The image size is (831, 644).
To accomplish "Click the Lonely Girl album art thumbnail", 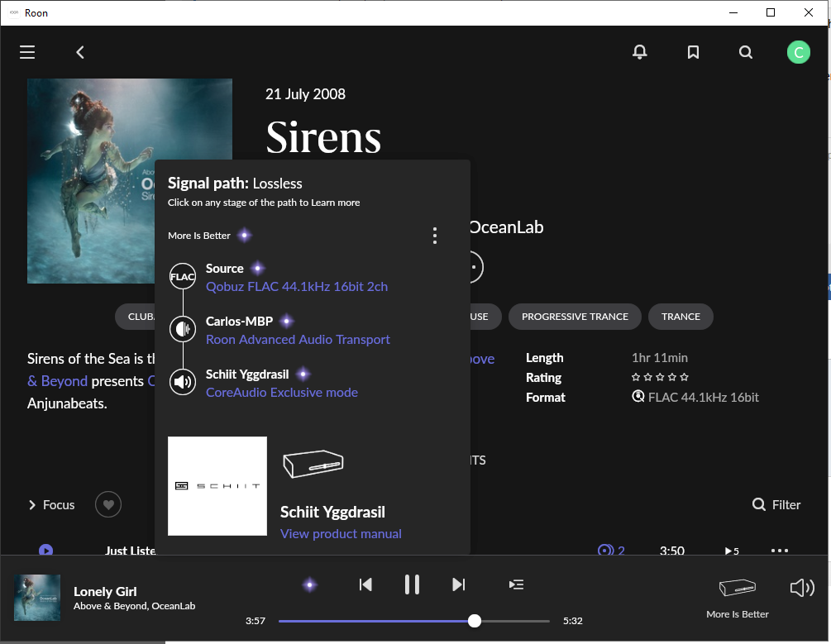I will [x=37, y=597].
